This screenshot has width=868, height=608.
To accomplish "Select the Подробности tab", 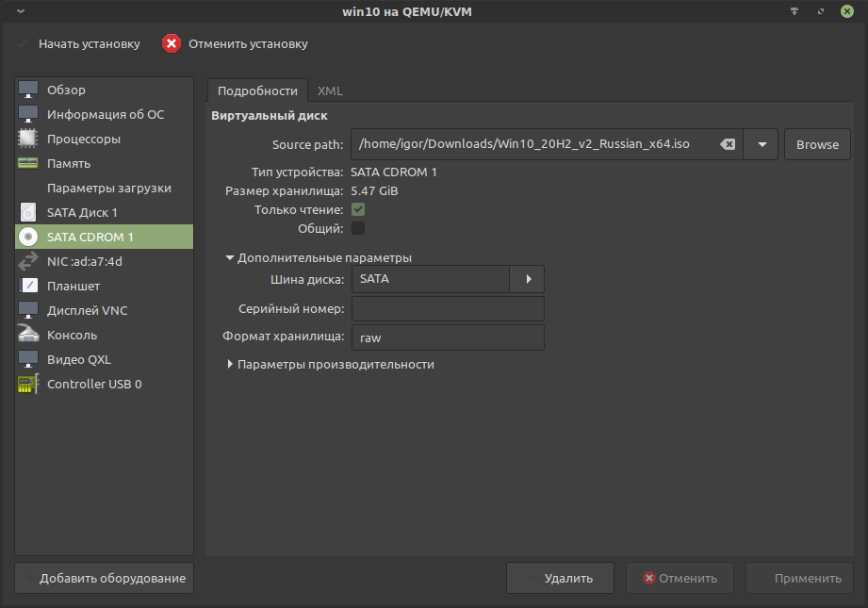I will pos(257,90).
